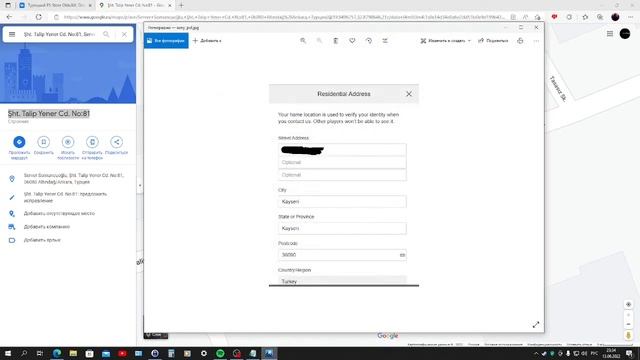Rotate the photo using rotate icon
Image resolution: width=640 pixels, height=360 pixels.
[x=369, y=41]
